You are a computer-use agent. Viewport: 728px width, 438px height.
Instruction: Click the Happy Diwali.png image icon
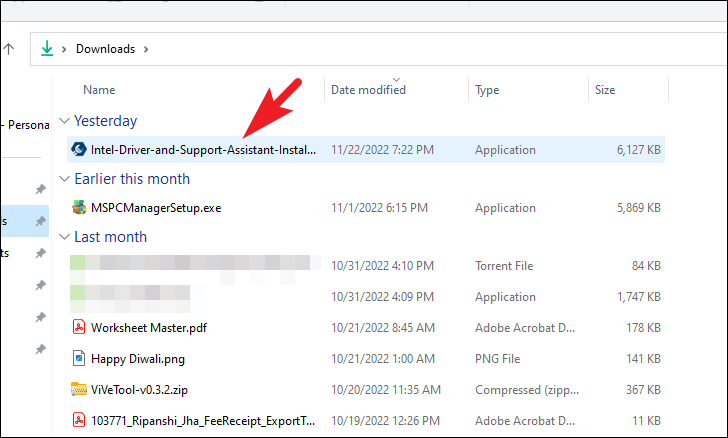[x=79, y=359]
